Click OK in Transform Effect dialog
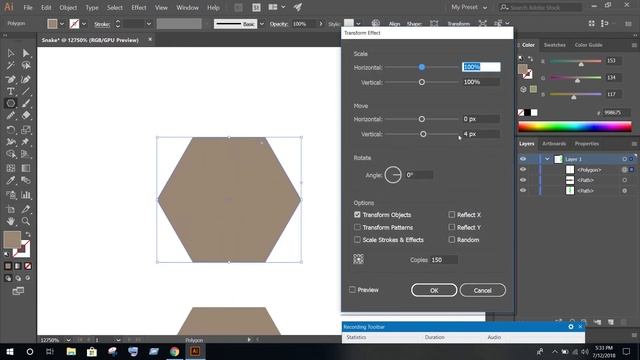The image size is (640, 360). click(x=434, y=290)
